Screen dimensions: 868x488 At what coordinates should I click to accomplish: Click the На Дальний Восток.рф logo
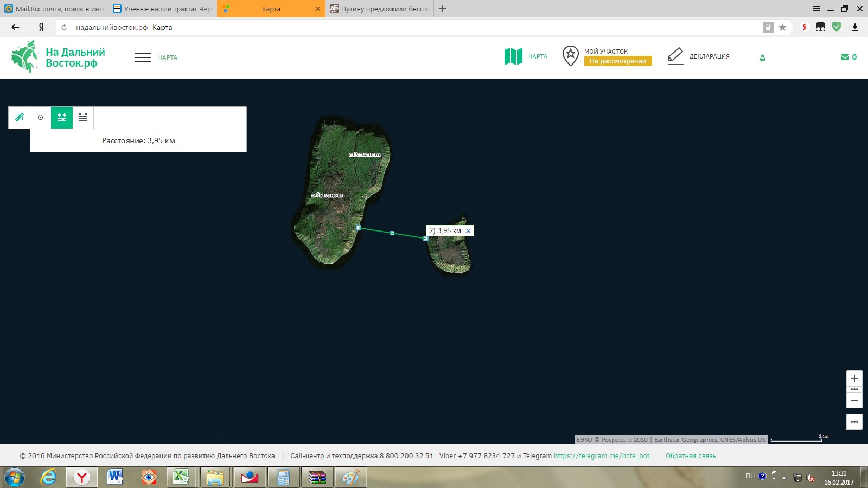59,57
